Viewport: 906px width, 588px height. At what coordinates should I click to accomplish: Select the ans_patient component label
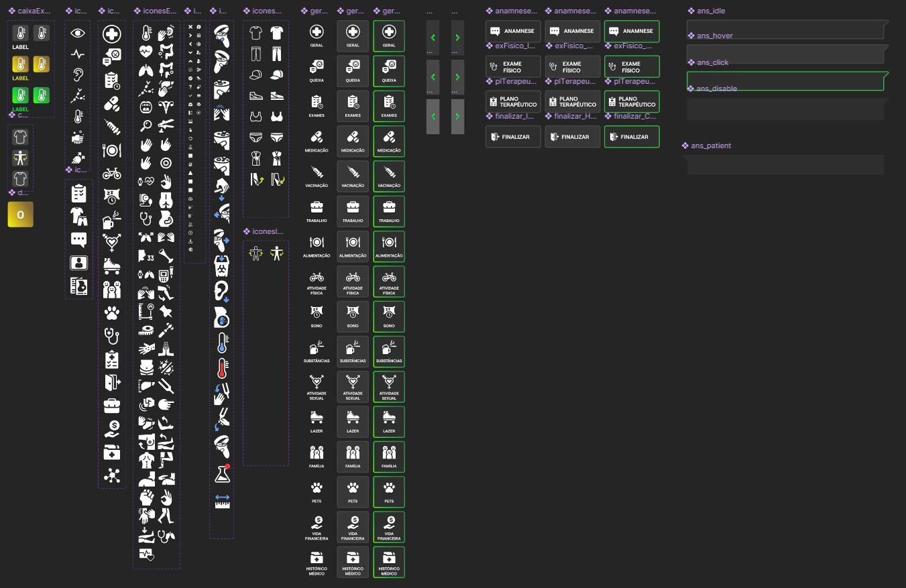(x=711, y=145)
